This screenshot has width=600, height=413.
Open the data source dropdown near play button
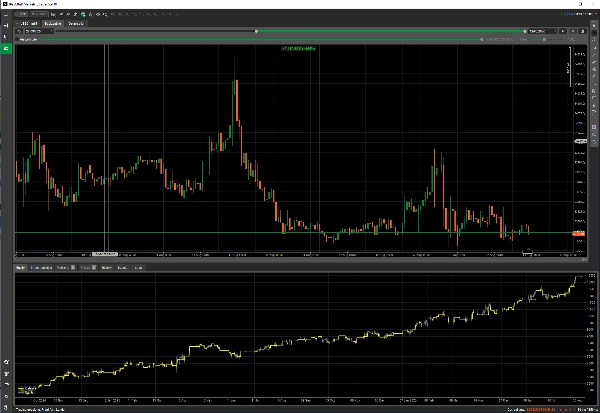click(x=543, y=31)
